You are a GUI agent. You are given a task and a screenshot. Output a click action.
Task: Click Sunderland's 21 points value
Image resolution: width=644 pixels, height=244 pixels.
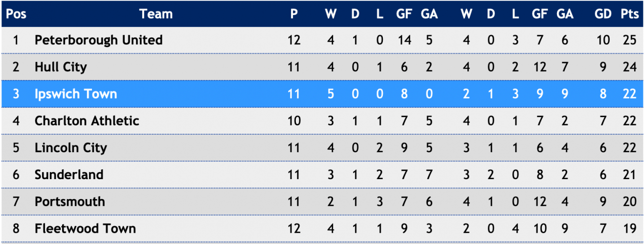coord(629,174)
